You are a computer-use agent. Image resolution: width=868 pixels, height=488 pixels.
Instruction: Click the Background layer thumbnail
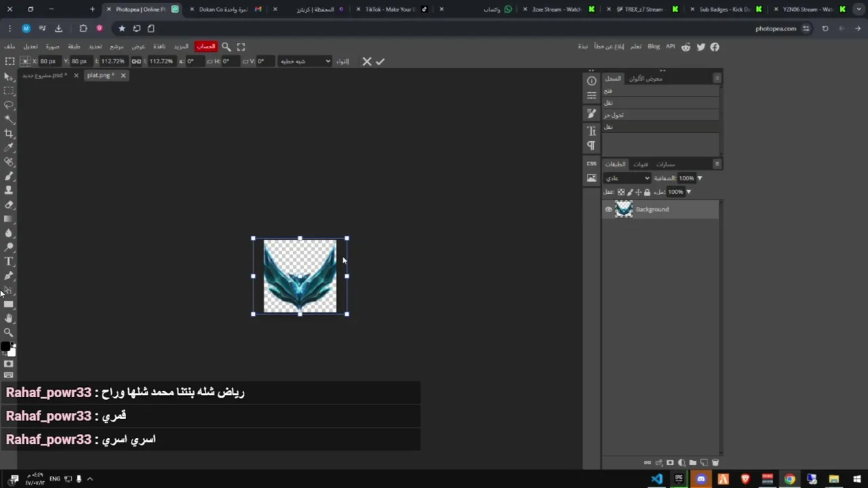(x=624, y=209)
